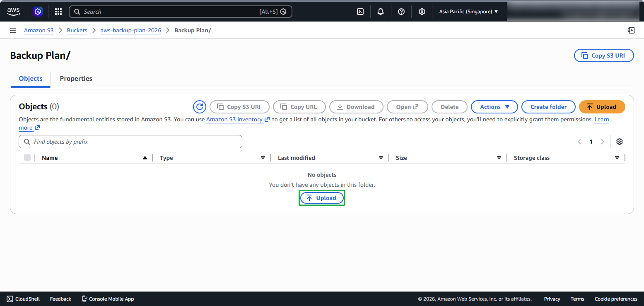Click the magnifier icon in the top search bar

pos(77,12)
